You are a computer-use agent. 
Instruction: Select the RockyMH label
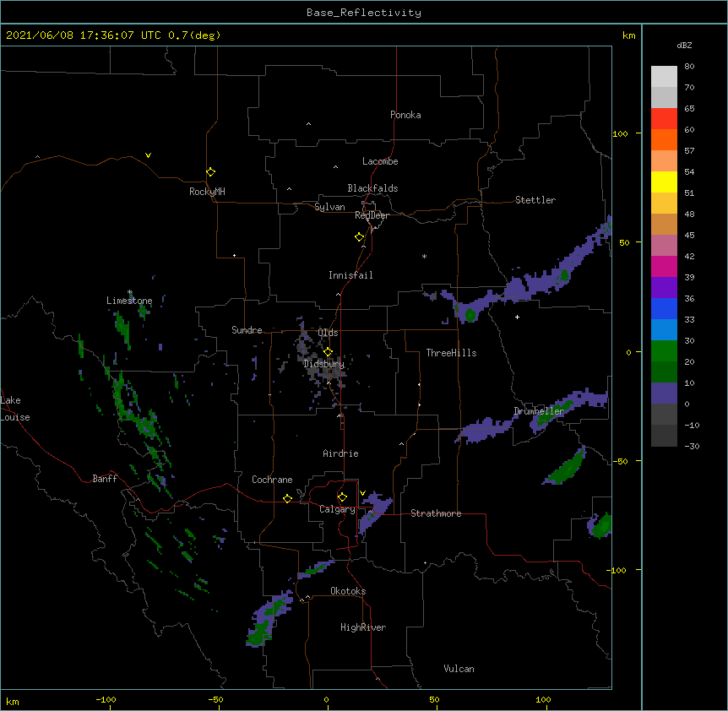(x=207, y=192)
